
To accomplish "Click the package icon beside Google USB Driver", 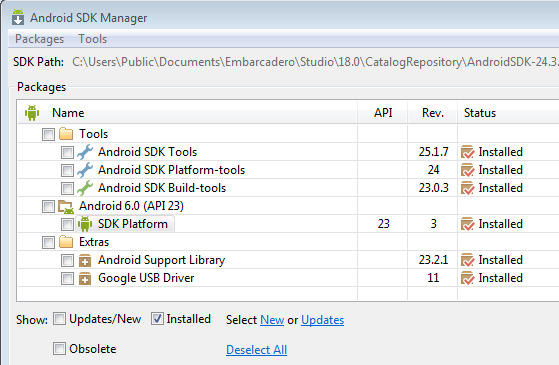I will 85,278.
